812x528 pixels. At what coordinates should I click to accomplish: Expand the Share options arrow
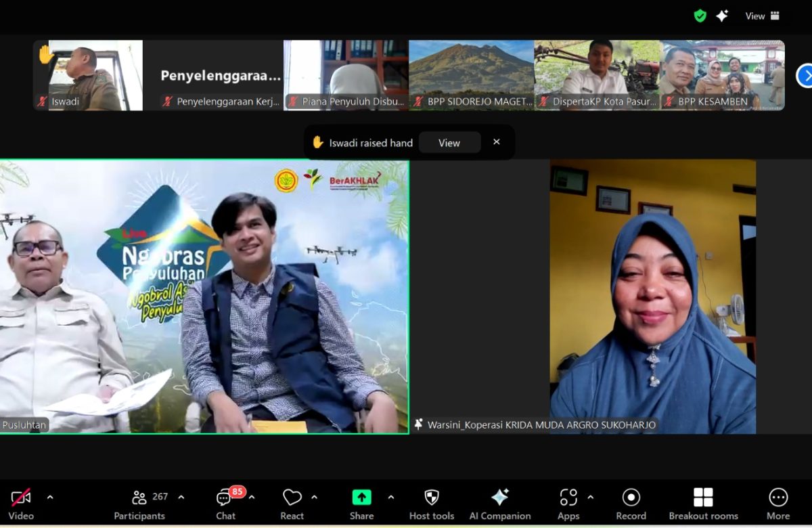pyautogui.click(x=391, y=497)
